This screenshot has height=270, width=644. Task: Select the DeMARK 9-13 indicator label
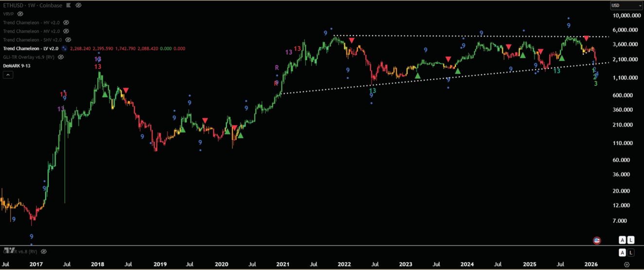(17, 66)
